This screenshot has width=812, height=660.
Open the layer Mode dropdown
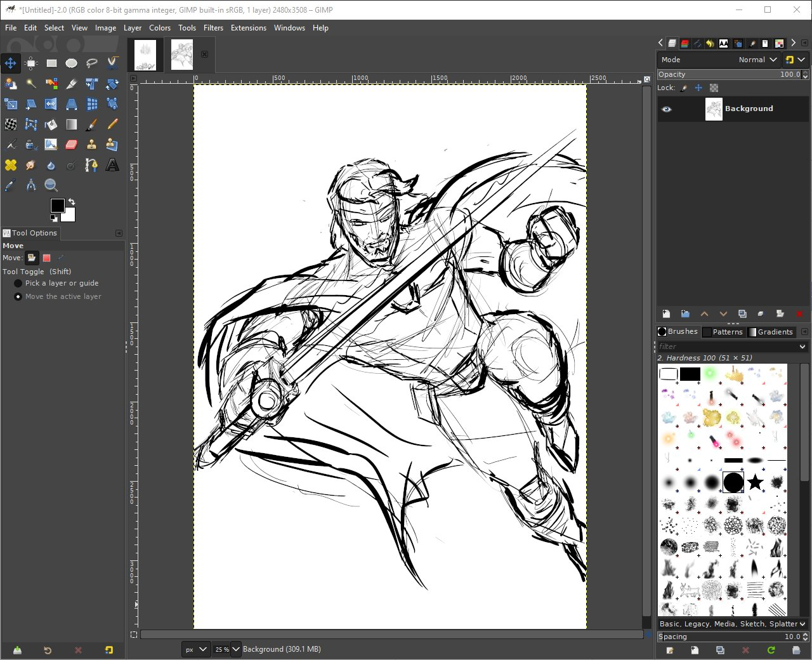click(719, 60)
